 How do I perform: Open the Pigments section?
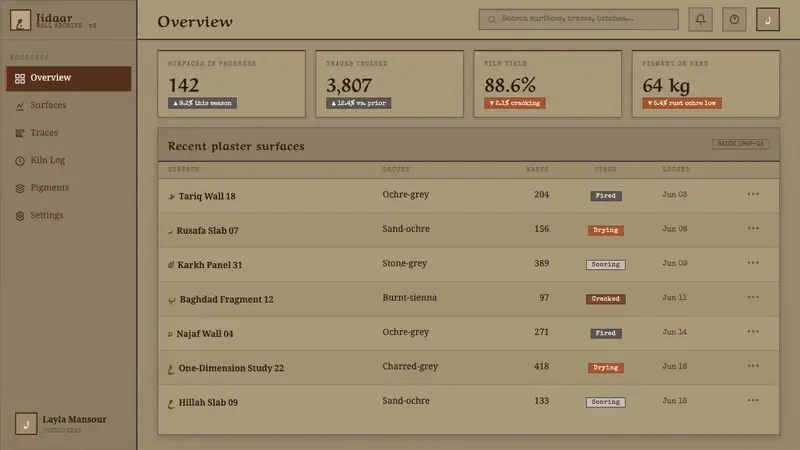coord(68,188)
